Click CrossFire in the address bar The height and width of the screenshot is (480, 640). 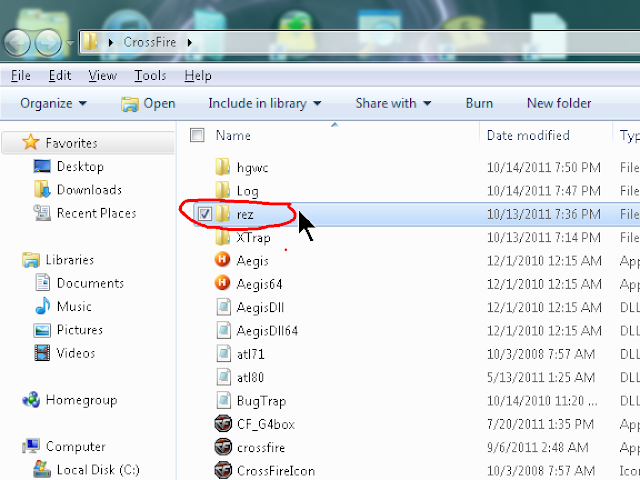click(x=150, y=42)
